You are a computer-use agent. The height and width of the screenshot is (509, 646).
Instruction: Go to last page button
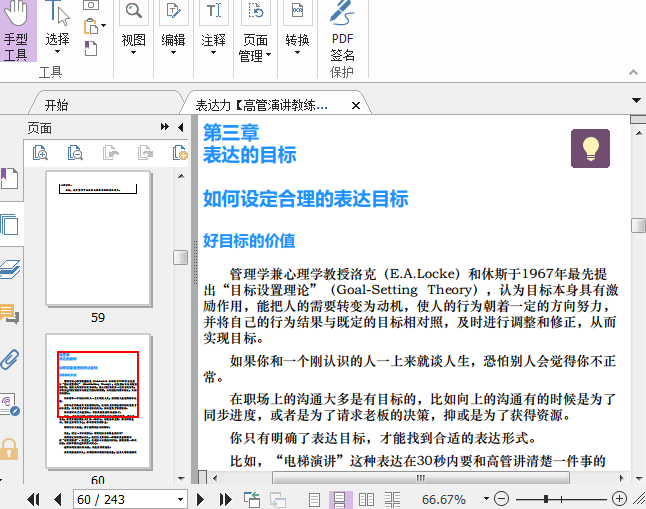225,500
